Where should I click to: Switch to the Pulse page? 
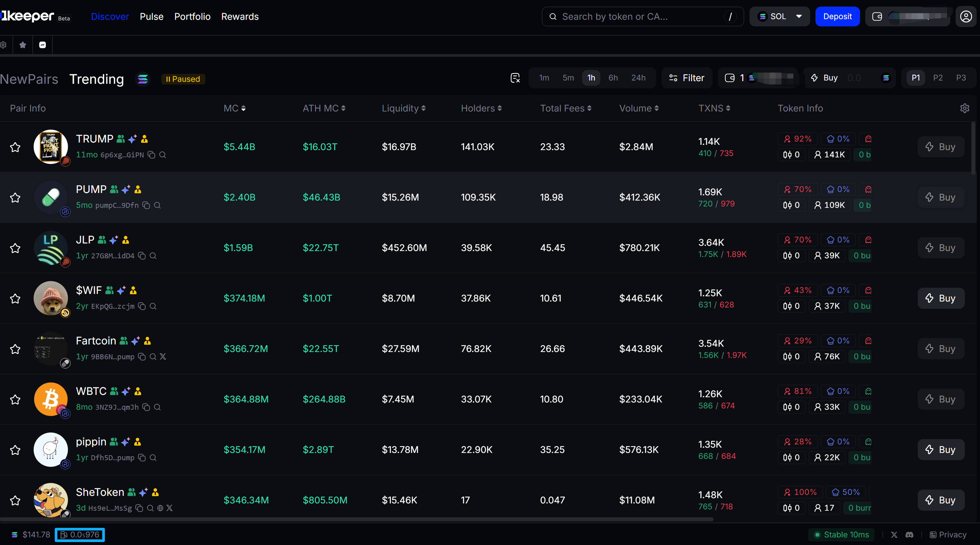click(151, 16)
